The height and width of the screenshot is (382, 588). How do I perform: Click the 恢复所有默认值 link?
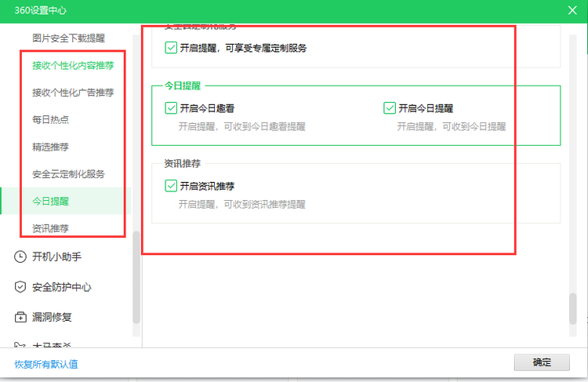(46, 364)
